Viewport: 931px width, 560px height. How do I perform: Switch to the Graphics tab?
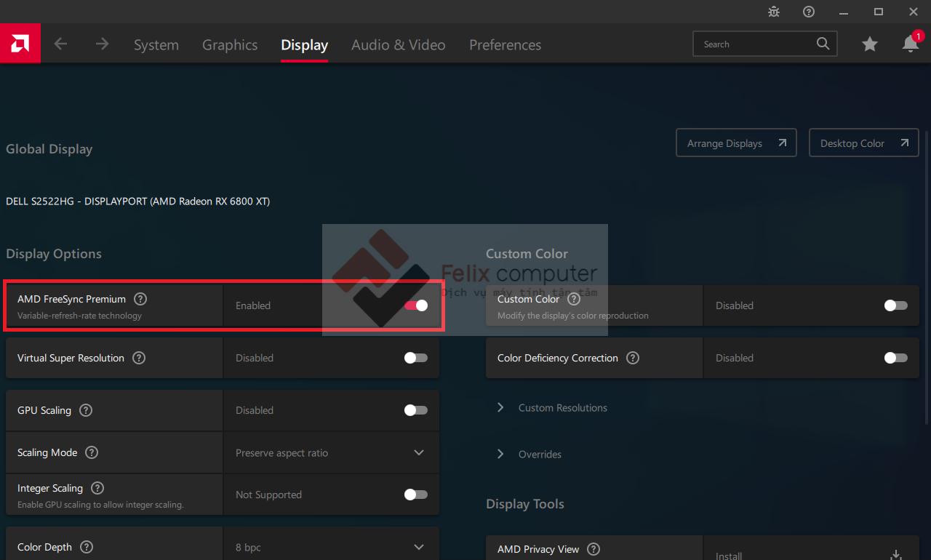[x=230, y=45]
